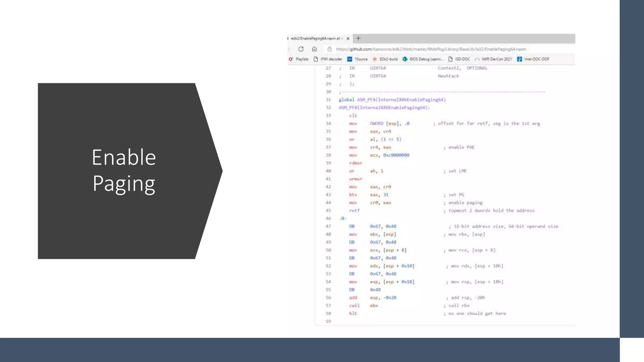The width and height of the screenshot is (644, 362).
Task: Click the browser refresh icon
Action: point(301,49)
